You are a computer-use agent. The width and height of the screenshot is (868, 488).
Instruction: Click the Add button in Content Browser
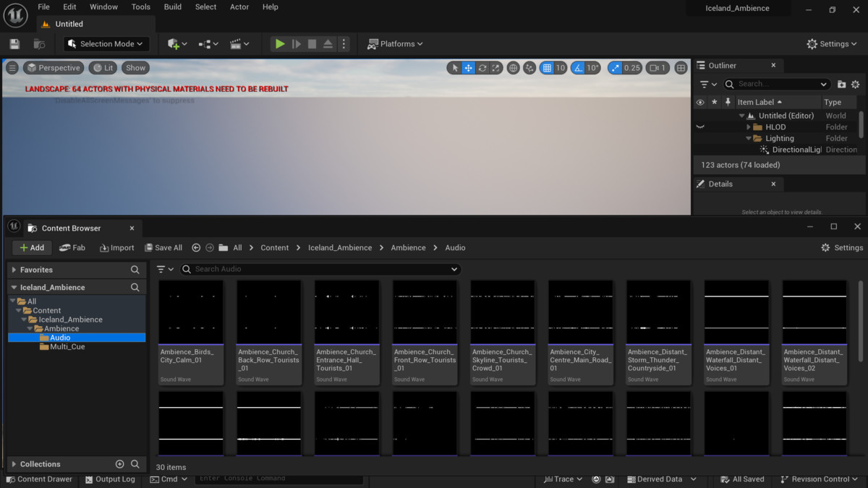tap(32, 248)
